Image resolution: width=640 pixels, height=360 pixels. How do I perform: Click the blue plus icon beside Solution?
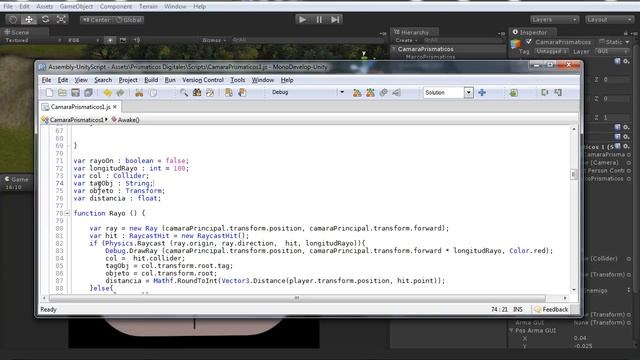coord(482,93)
